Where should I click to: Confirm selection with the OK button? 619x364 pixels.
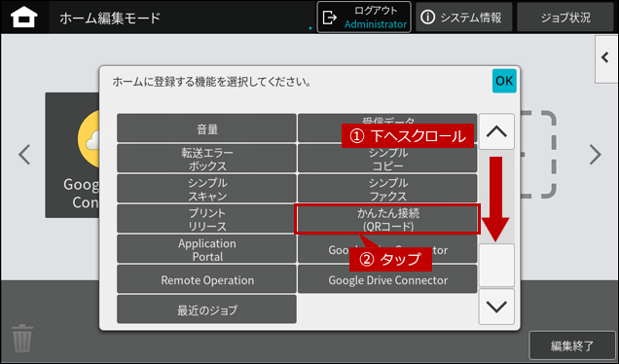(504, 81)
